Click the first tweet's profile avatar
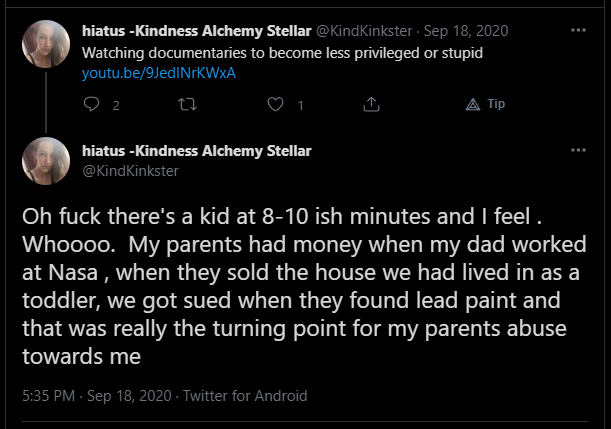611x429 pixels. point(46,44)
